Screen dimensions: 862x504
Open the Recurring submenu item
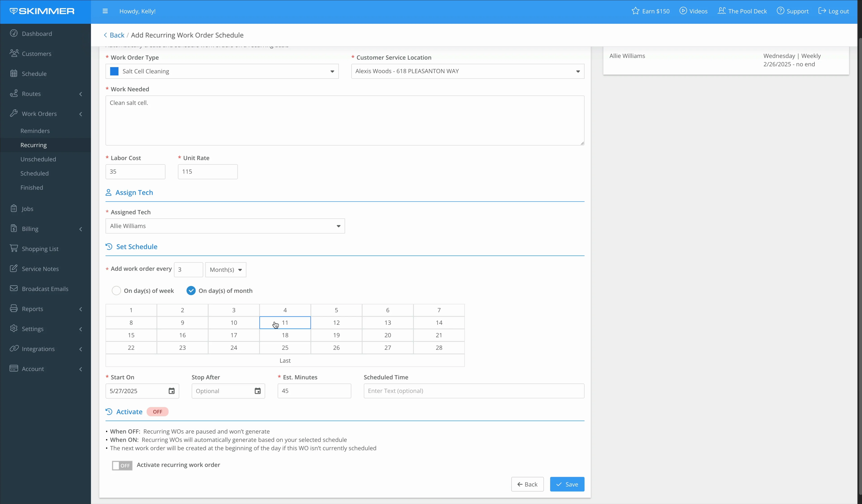[33, 145]
